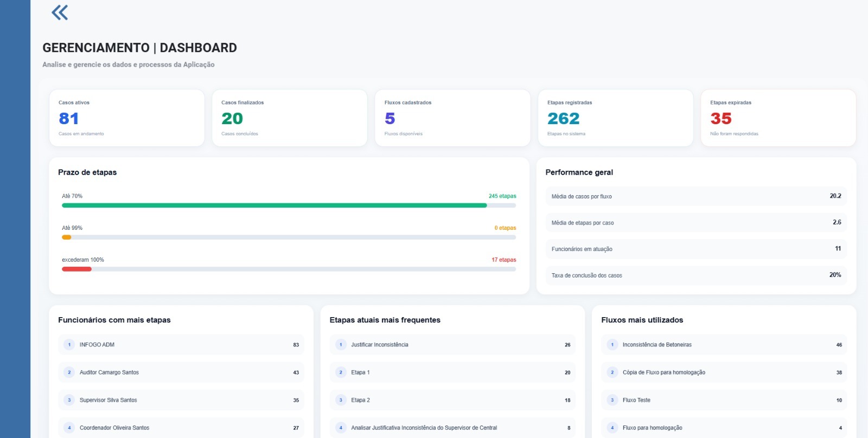Select the Fluxo Teste flow name
The width and height of the screenshot is (868, 438).
[636, 400]
